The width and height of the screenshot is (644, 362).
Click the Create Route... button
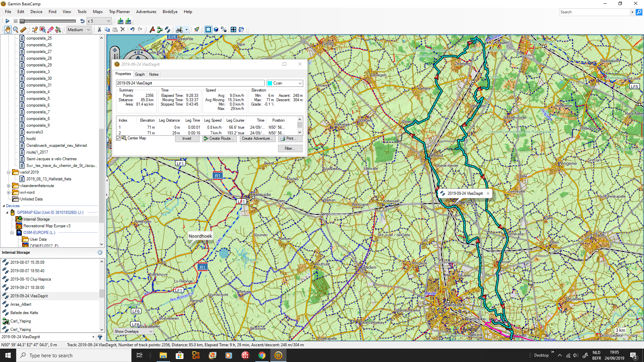click(219, 138)
